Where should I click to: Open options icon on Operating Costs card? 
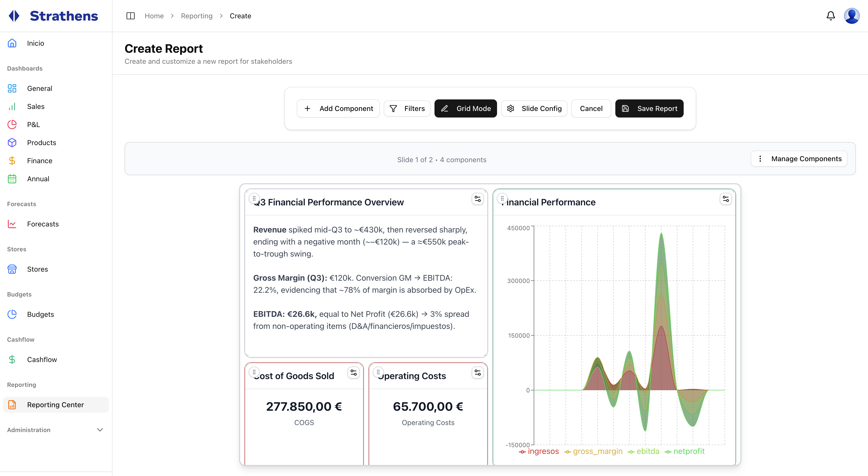[477, 372]
